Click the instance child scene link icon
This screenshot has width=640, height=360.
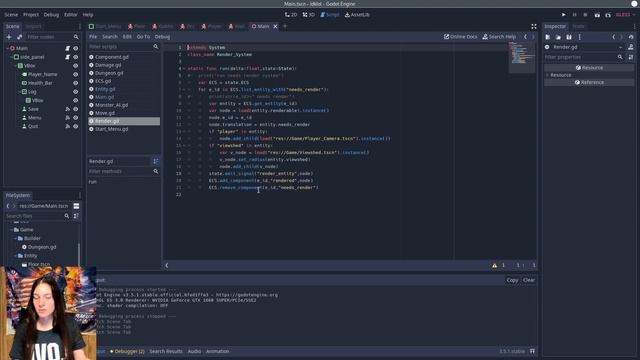point(19,37)
